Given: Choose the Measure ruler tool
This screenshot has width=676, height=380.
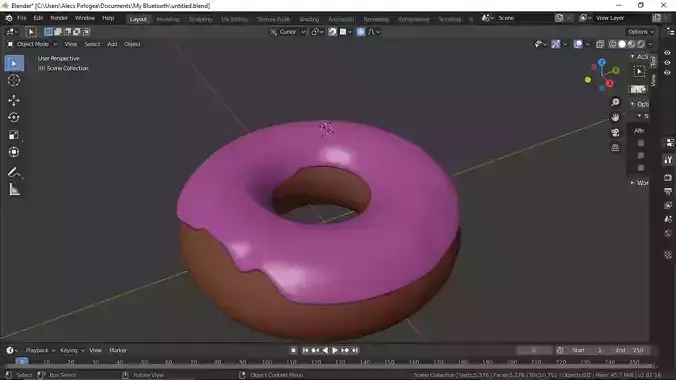Looking at the screenshot, I should pos(14,189).
